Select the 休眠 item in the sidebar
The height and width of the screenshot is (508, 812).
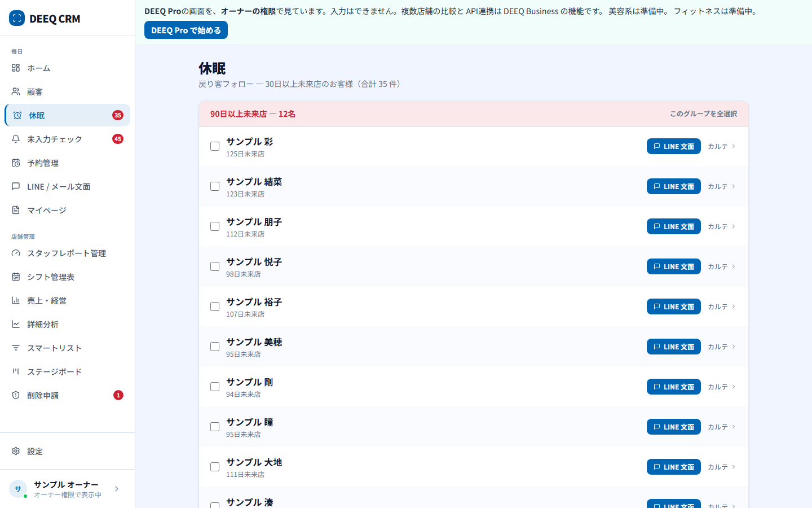click(x=67, y=115)
